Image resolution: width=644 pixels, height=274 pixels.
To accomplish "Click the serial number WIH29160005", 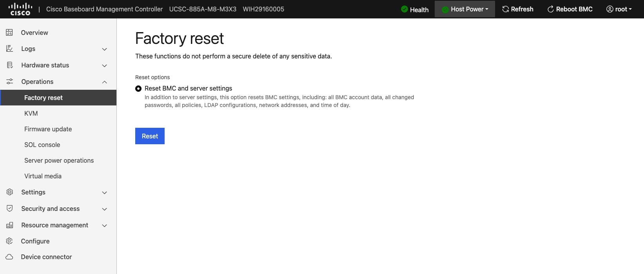I will pos(263,9).
